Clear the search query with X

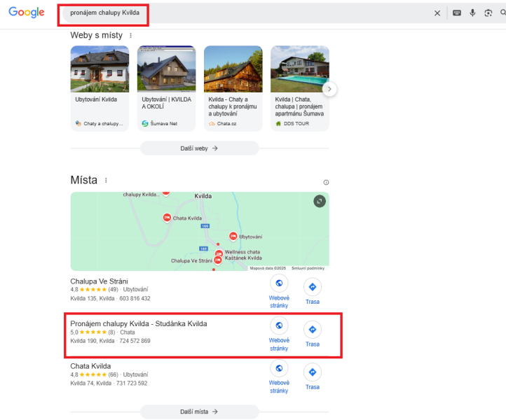437,13
